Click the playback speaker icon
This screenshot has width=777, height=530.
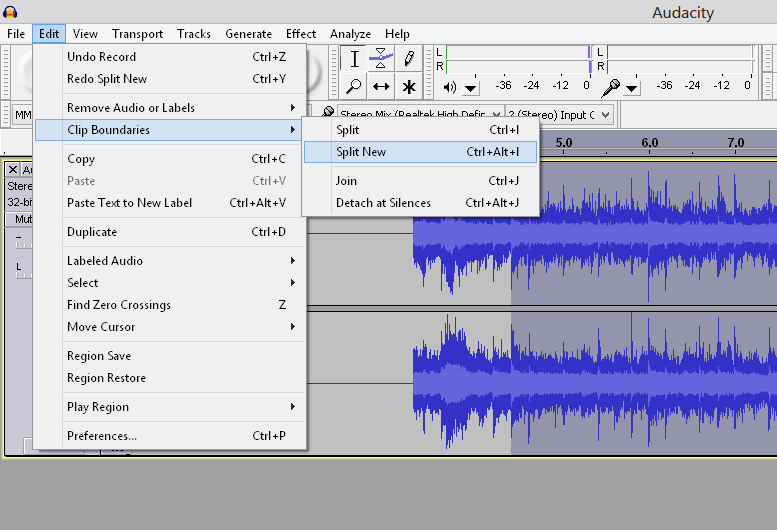[x=449, y=88]
